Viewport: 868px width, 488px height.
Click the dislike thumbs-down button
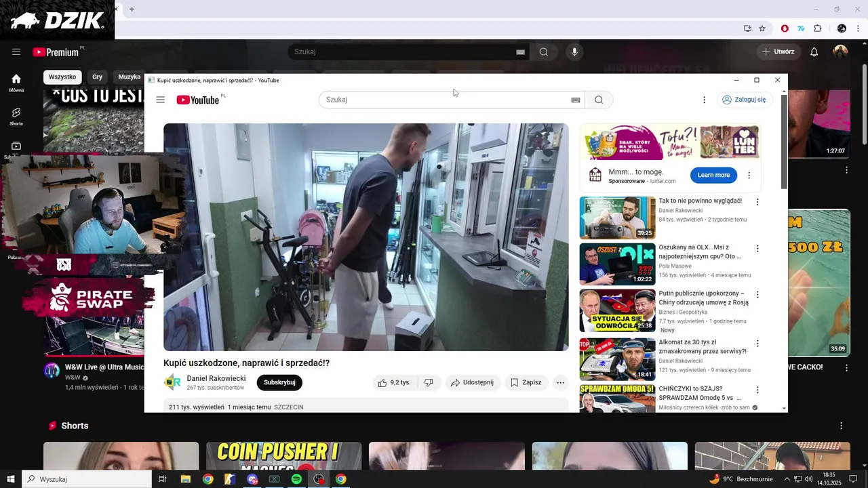[429, 382]
